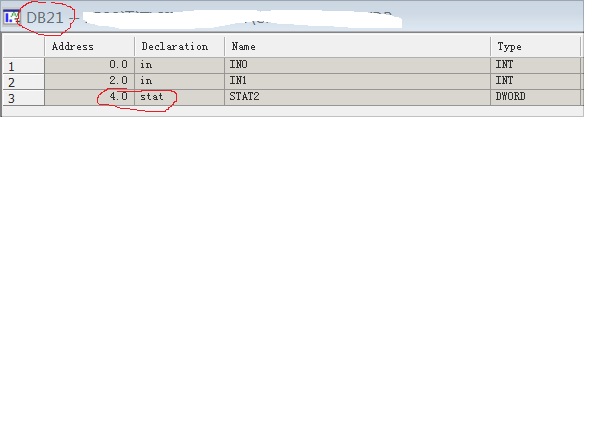Viewport: 599px width, 435px height.
Task: Select the DB21 title text
Action: click(x=45, y=18)
